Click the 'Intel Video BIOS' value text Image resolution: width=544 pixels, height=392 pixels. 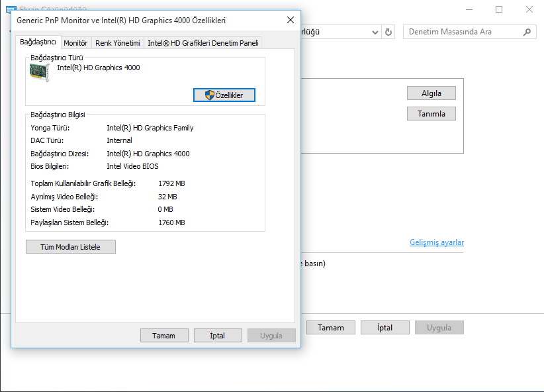pos(132,166)
